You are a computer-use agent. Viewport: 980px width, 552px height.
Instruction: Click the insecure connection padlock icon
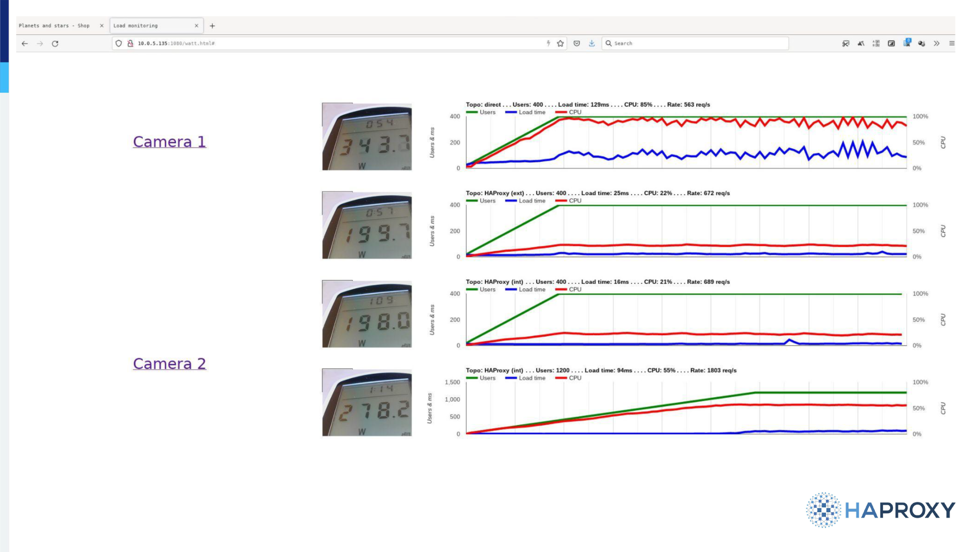(x=130, y=44)
